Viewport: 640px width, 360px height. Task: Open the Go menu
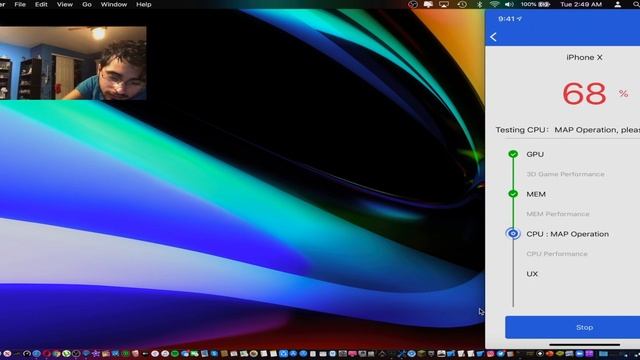87,4
